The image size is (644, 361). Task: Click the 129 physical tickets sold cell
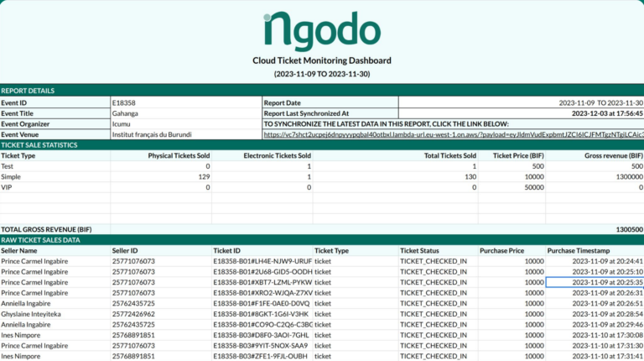[x=202, y=176]
